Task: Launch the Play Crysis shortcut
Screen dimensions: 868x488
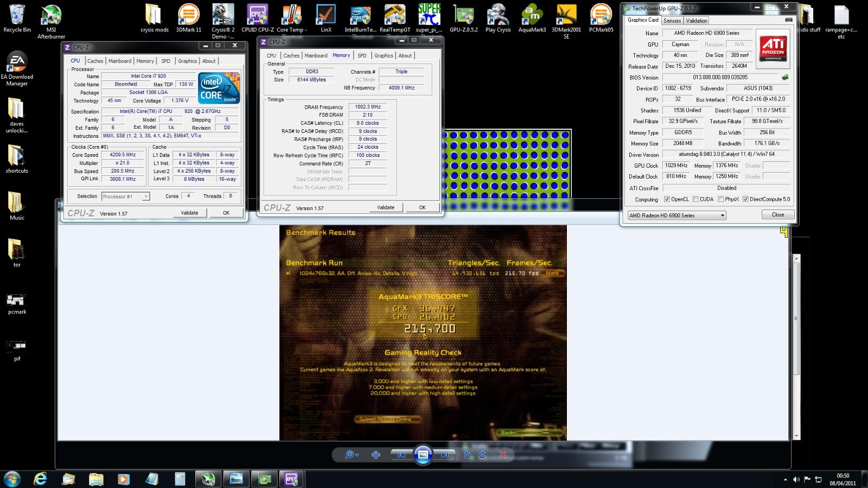Action: click(498, 18)
